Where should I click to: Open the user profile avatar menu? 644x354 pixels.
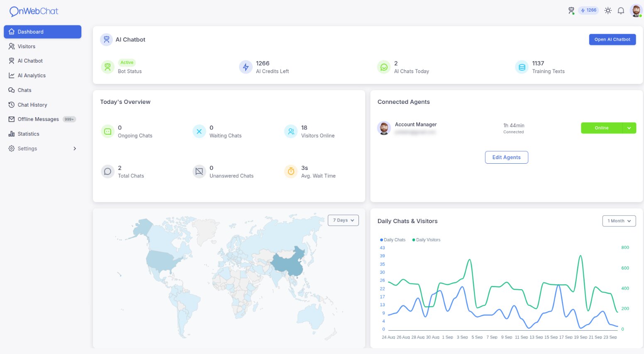[x=636, y=10]
